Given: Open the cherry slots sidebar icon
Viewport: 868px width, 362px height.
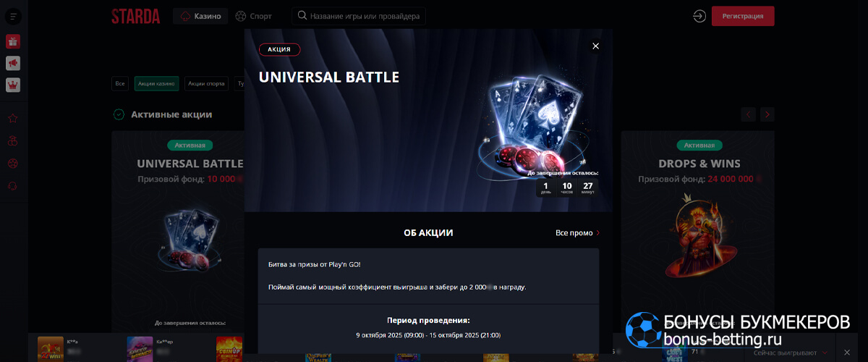Looking at the screenshot, I should coord(12,140).
